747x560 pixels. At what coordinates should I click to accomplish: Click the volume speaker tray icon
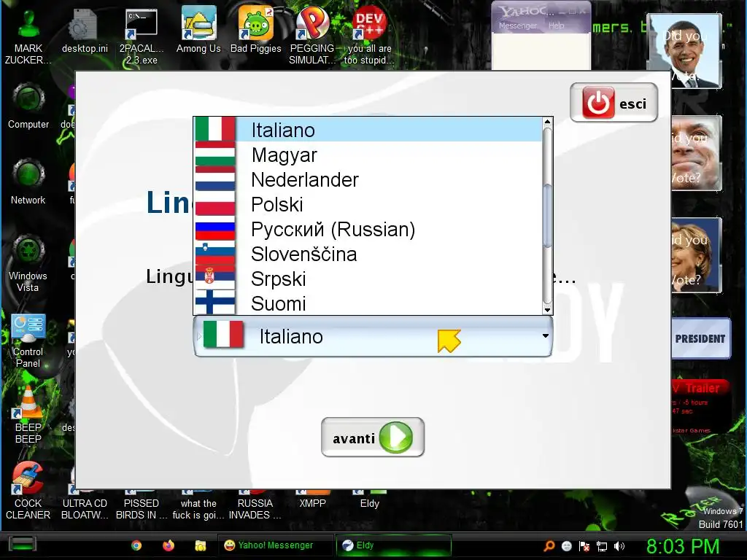click(619, 546)
